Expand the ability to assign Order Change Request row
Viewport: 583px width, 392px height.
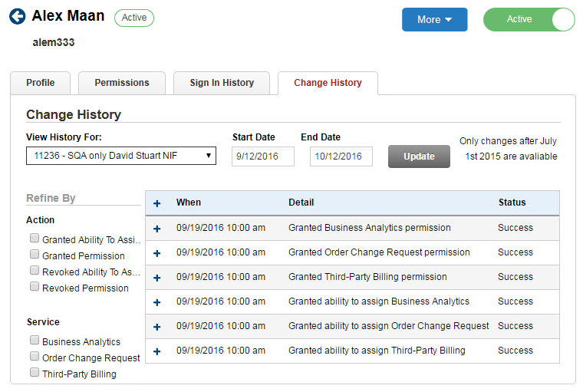[157, 327]
